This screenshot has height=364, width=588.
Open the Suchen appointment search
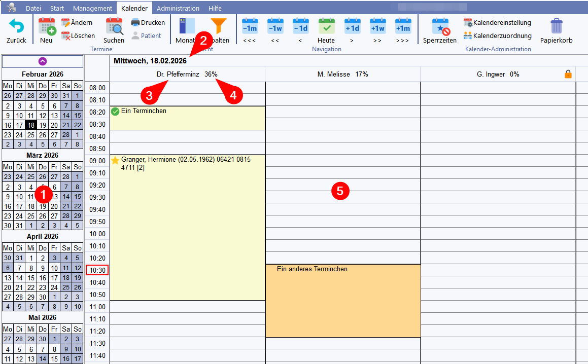(x=114, y=26)
